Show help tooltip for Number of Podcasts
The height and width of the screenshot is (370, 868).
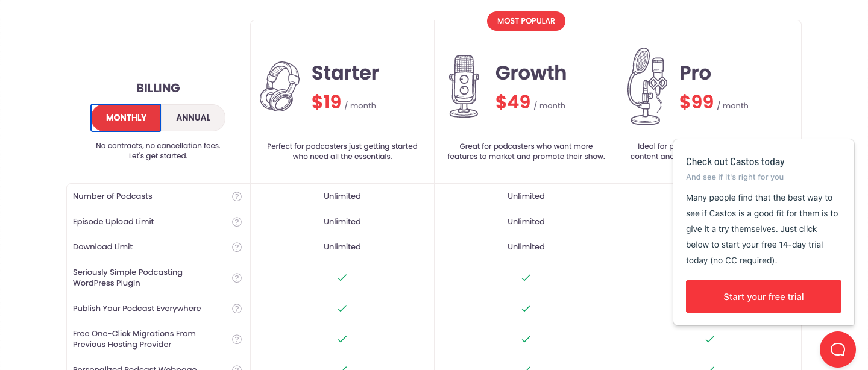click(x=237, y=196)
